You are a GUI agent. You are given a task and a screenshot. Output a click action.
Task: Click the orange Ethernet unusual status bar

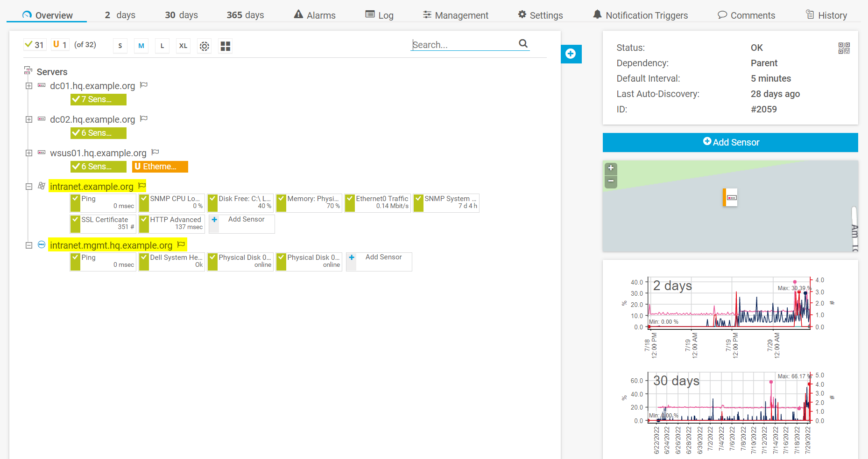[x=160, y=167]
